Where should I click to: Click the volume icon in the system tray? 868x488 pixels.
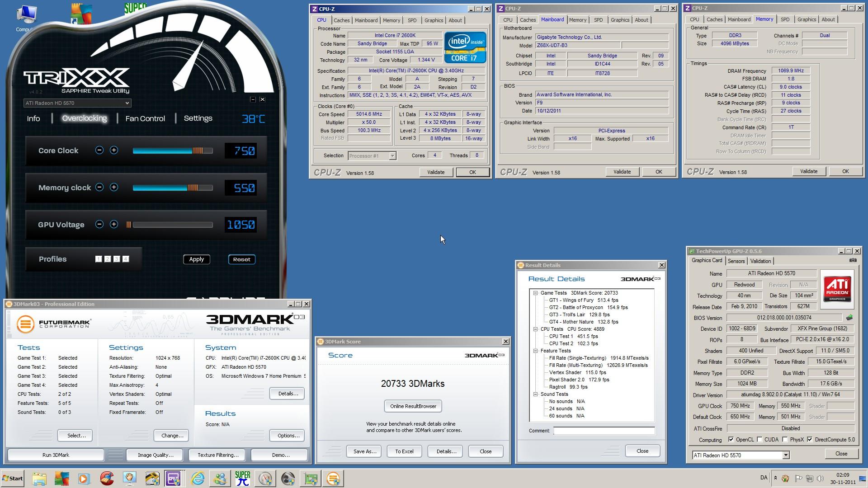click(x=821, y=479)
